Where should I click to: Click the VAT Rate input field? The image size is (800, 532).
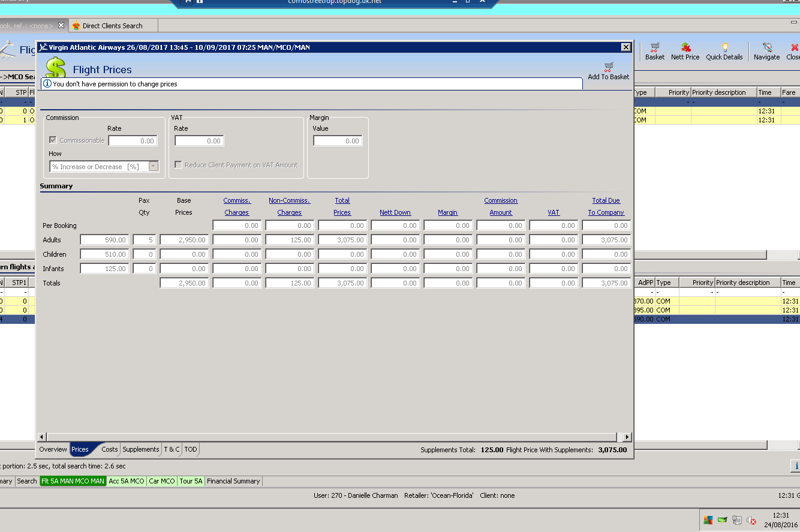pos(199,141)
